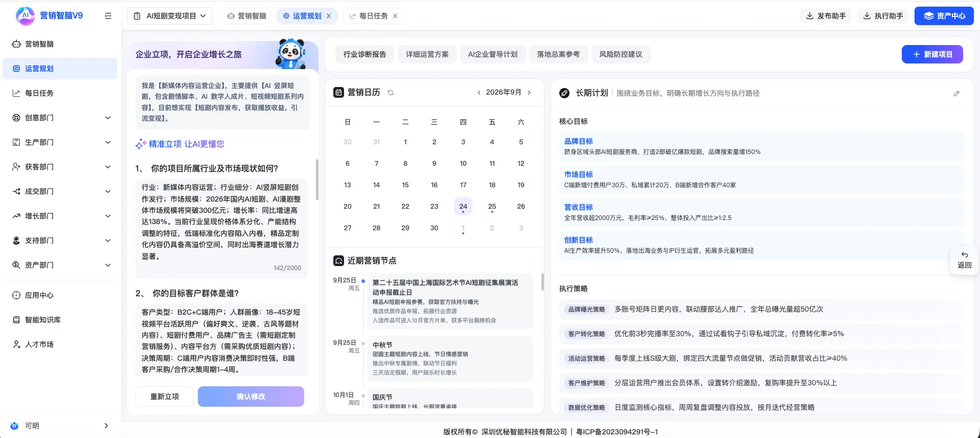Go to the next month in calendar
980x438 pixels.
529,93
